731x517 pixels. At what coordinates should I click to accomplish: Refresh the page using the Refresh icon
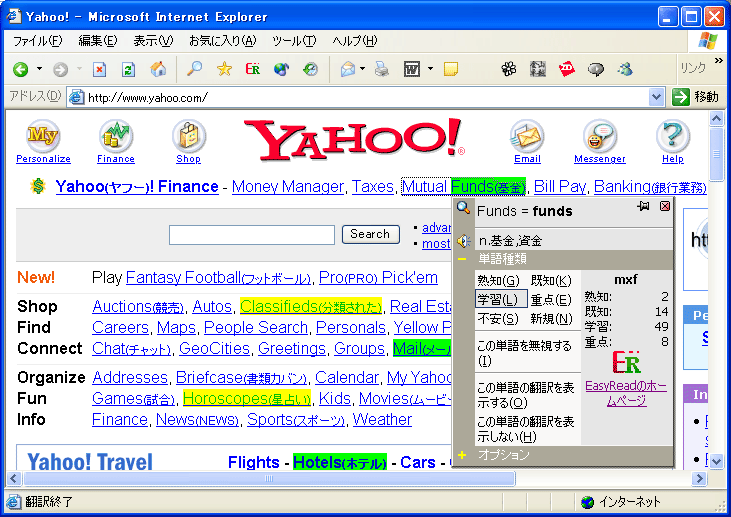pyautogui.click(x=128, y=70)
